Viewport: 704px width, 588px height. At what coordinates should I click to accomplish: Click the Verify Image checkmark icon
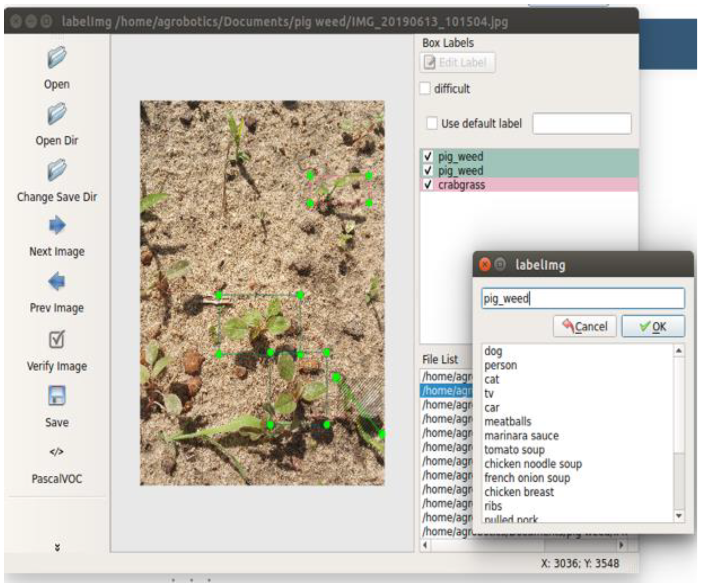point(57,339)
